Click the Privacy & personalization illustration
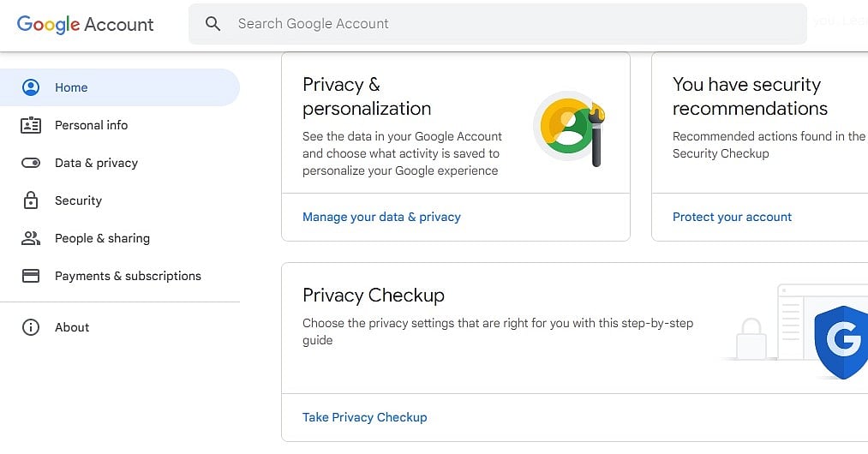Screen dimensions: 868x454 570,128
